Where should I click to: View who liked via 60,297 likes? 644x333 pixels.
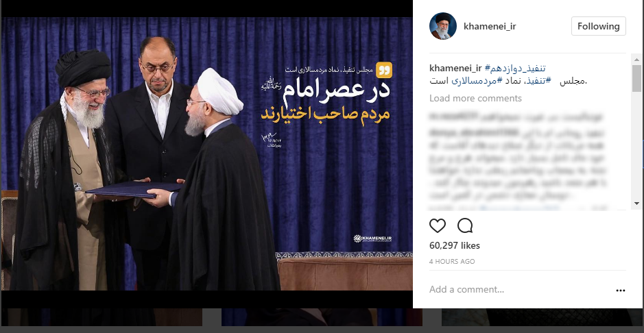pyautogui.click(x=454, y=246)
